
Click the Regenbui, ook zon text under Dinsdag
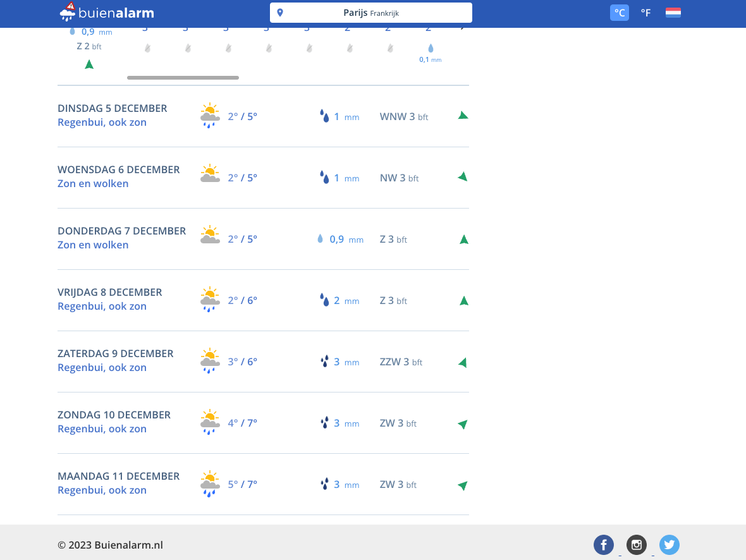coord(102,123)
